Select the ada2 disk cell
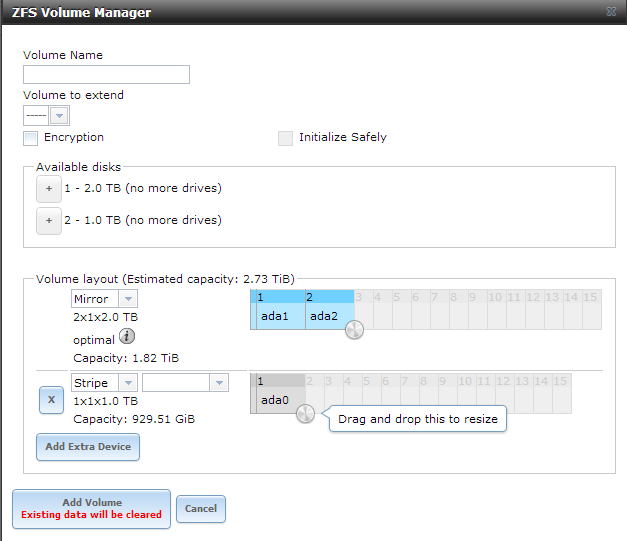The image size is (627, 541). point(328,317)
